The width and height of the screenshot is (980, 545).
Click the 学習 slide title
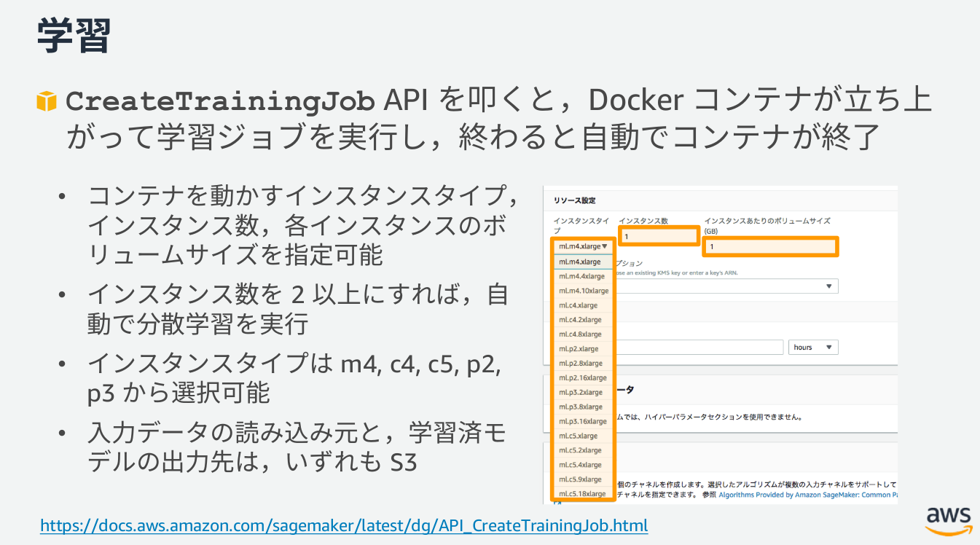click(74, 35)
